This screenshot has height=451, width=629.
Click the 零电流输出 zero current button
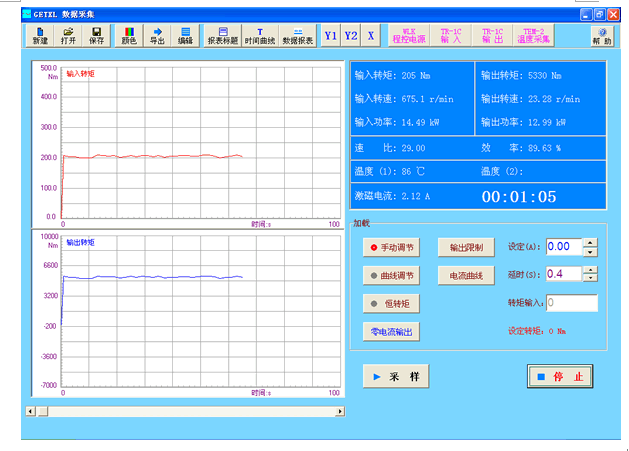pyautogui.click(x=391, y=332)
